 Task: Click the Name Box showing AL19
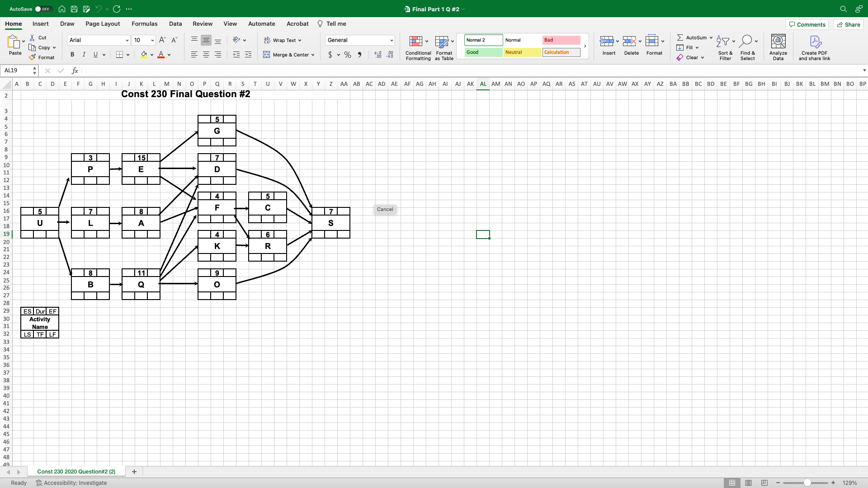[x=17, y=70]
